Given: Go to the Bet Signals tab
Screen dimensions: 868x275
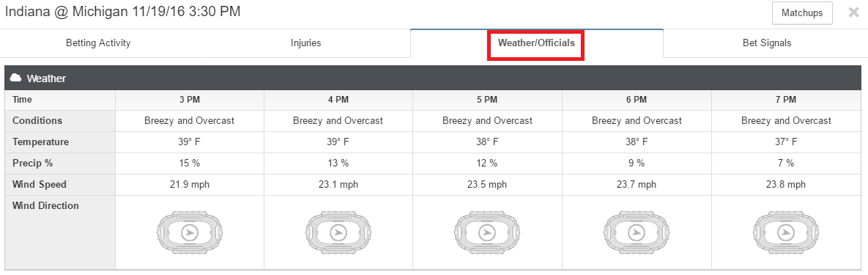Looking at the screenshot, I should click(x=767, y=43).
